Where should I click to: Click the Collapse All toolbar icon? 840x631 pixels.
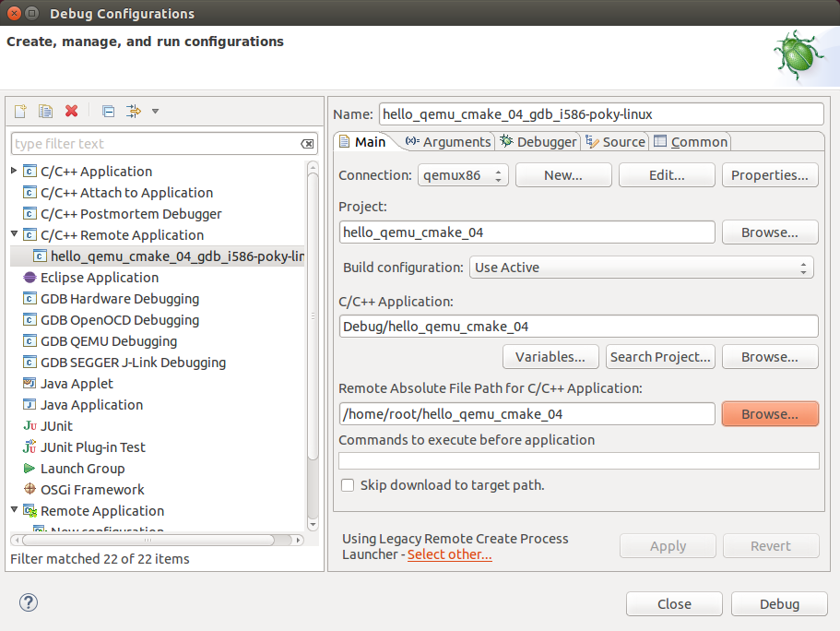click(108, 112)
